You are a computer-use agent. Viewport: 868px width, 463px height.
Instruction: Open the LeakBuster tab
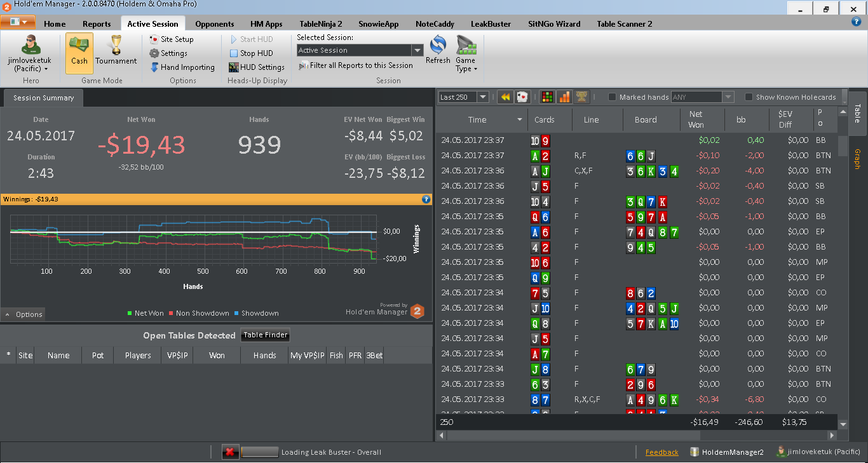[491, 24]
